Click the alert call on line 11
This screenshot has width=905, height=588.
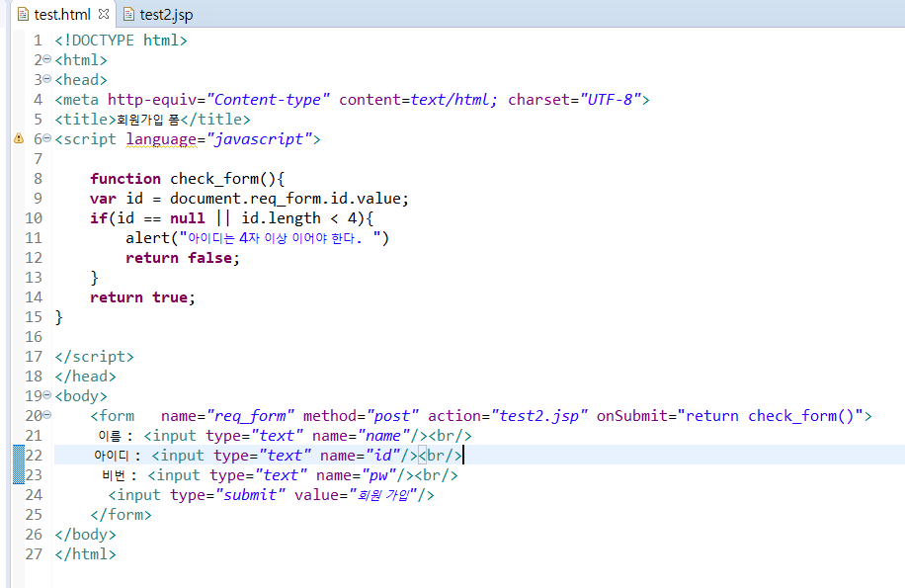[x=258, y=238]
